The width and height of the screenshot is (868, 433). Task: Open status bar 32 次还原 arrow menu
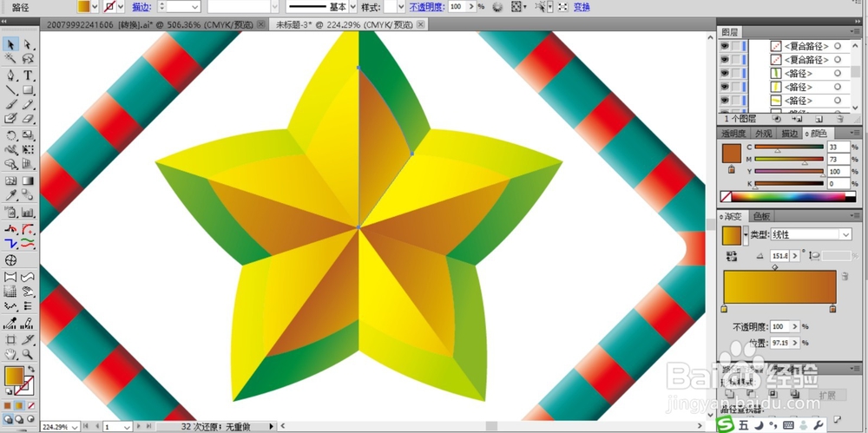click(271, 427)
